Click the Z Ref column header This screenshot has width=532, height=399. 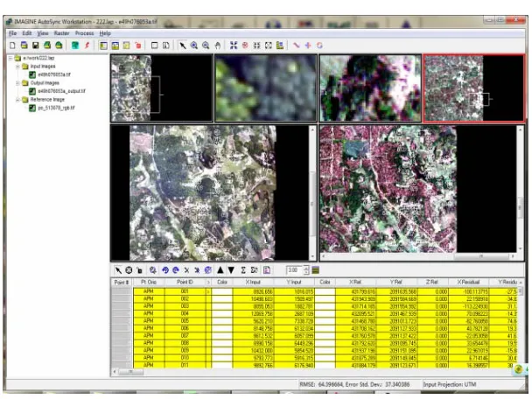click(x=432, y=282)
